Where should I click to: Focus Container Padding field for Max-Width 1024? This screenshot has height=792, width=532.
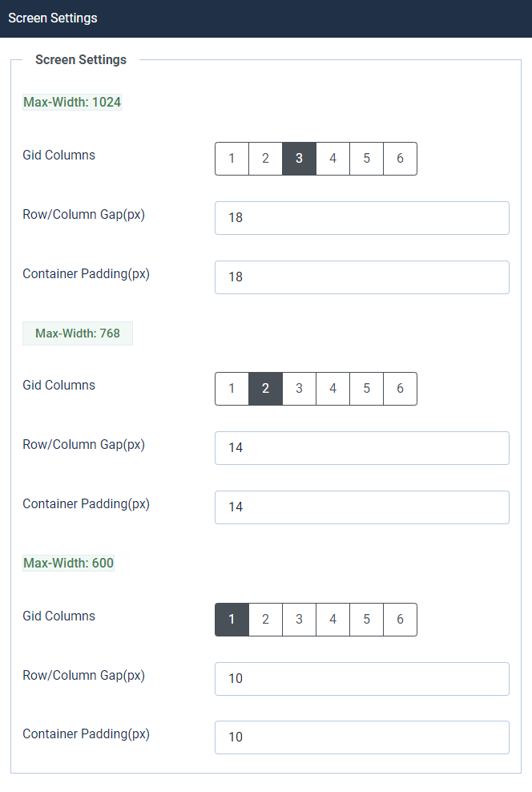[361, 277]
